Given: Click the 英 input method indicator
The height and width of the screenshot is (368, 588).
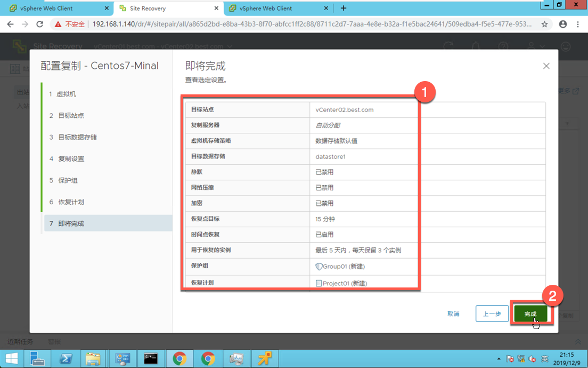Looking at the screenshot, I should point(544,358).
